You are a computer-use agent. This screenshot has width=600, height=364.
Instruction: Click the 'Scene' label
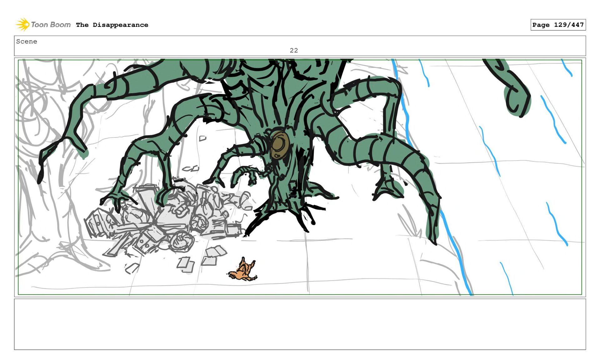(27, 42)
